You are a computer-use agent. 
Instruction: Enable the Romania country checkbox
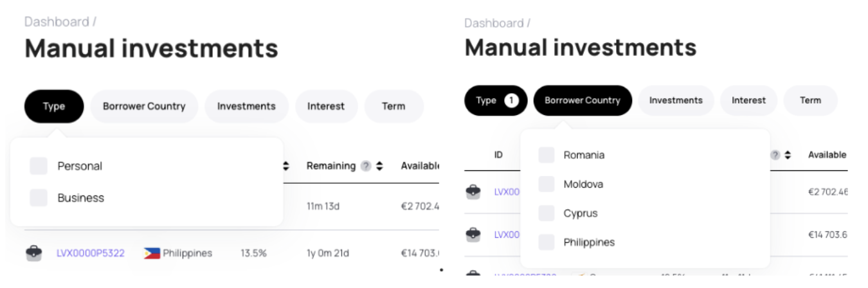547,155
